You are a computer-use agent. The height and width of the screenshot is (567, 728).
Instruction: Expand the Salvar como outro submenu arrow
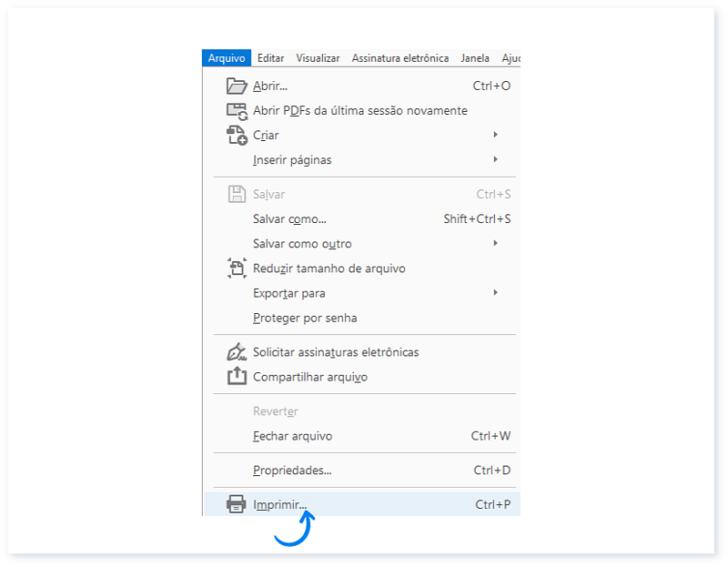tap(495, 243)
